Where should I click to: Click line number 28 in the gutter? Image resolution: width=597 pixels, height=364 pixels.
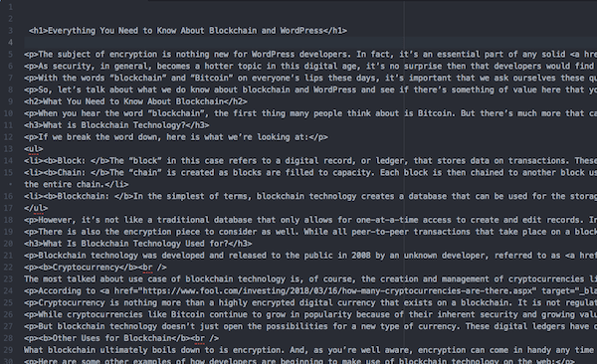[x=8, y=338]
